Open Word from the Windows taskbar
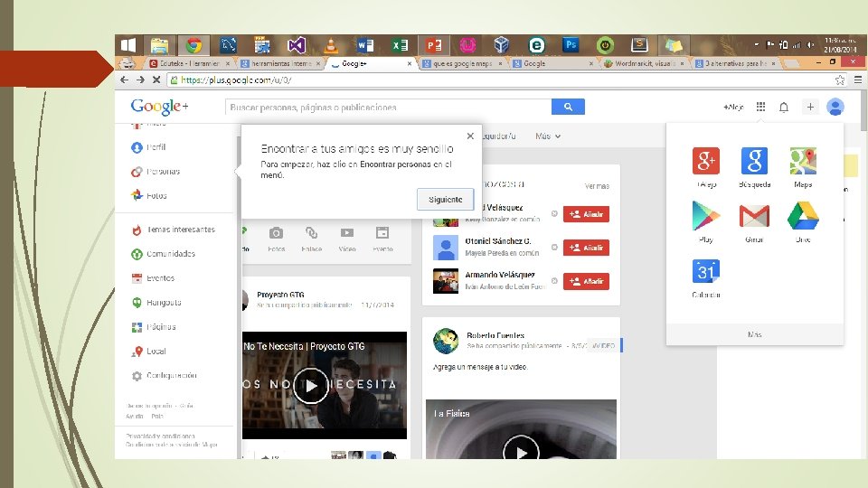 (x=365, y=45)
